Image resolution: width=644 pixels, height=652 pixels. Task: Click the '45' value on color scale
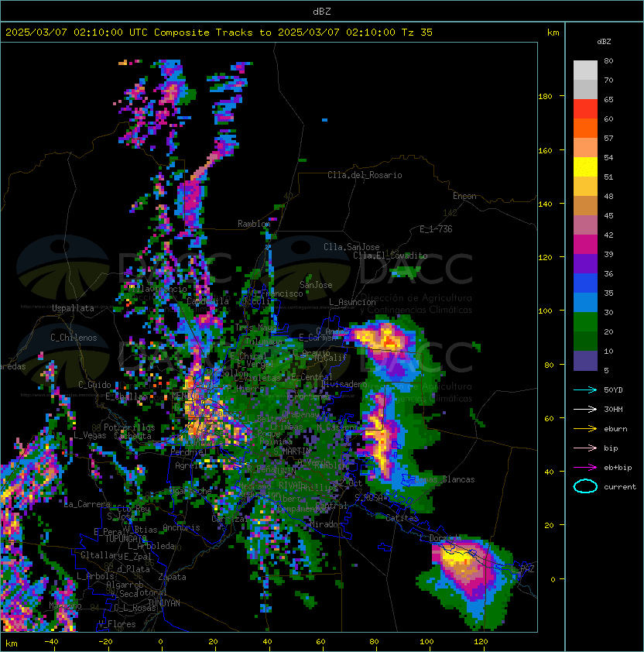pos(608,216)
